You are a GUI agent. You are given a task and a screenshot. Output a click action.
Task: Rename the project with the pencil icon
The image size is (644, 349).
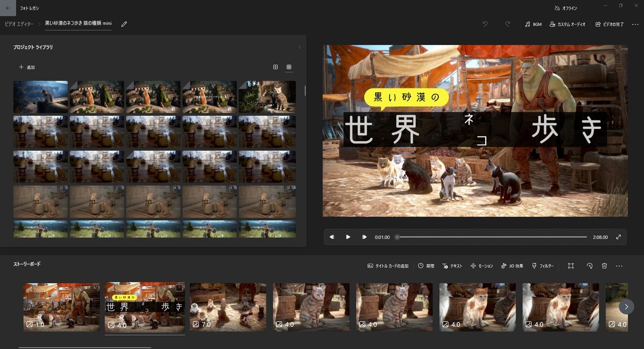click(x=125, y=24)
